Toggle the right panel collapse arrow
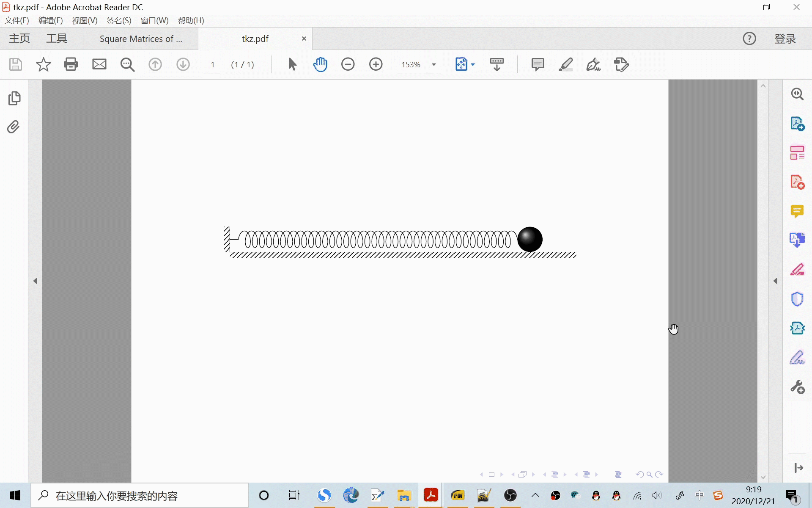 coord(776,280)
